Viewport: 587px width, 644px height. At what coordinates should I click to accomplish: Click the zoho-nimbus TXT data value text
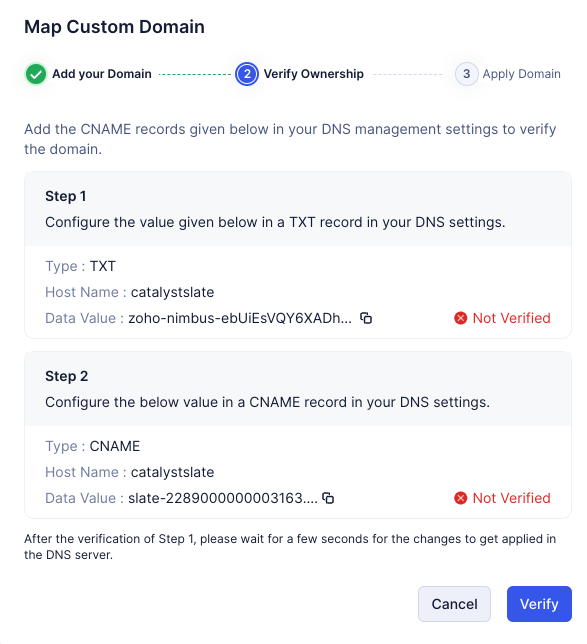click(240, 318)
